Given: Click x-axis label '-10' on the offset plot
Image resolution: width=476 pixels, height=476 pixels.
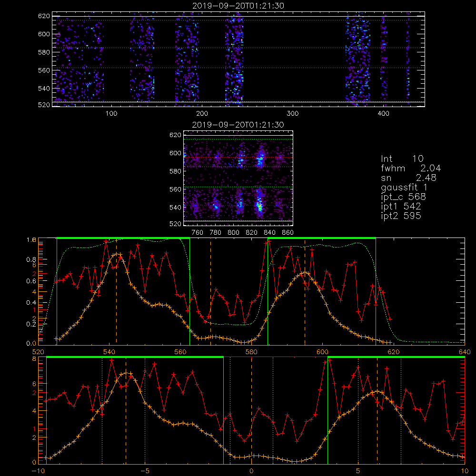Looking at the screenshot, I should [x=38, y=471].
